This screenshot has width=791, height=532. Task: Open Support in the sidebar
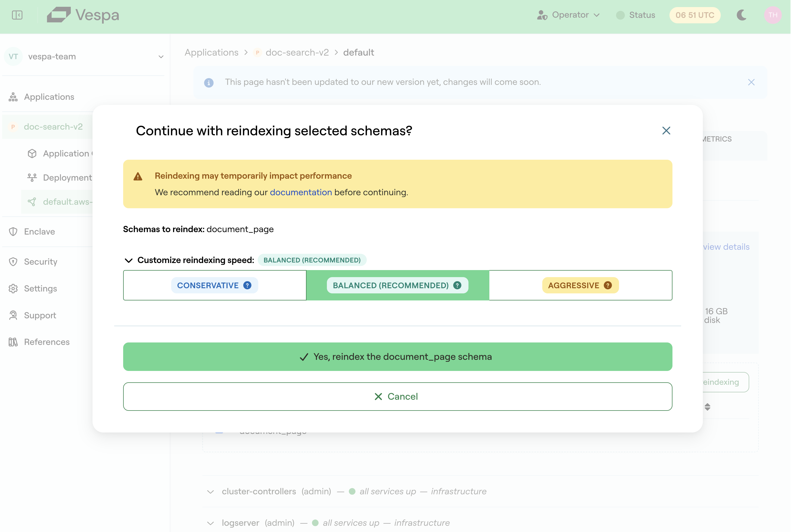click(40, 315)
